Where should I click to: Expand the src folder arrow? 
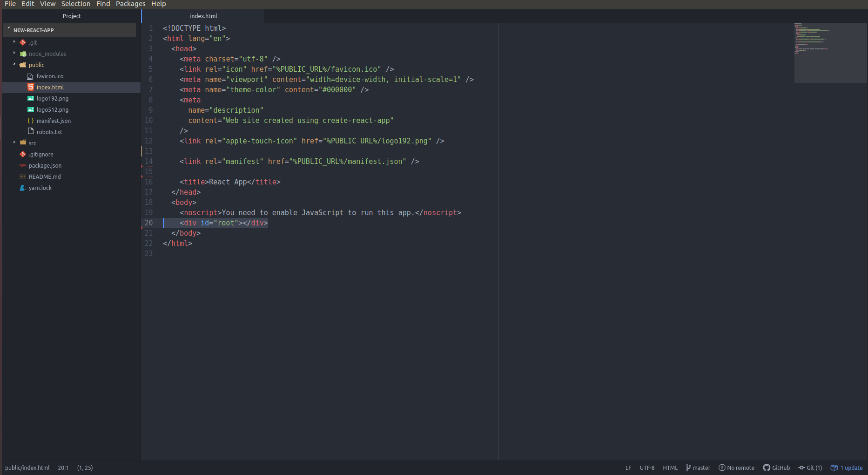[x=14, y=142]
